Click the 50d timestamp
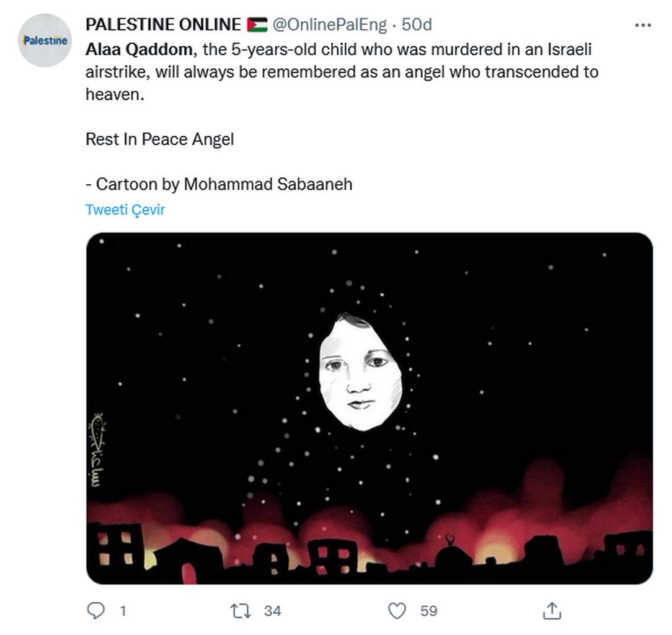Viewport: 672px width, 635px height. (417, 25)
